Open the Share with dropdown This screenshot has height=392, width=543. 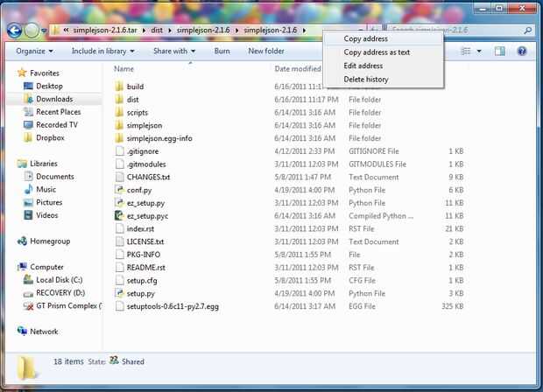174,52
